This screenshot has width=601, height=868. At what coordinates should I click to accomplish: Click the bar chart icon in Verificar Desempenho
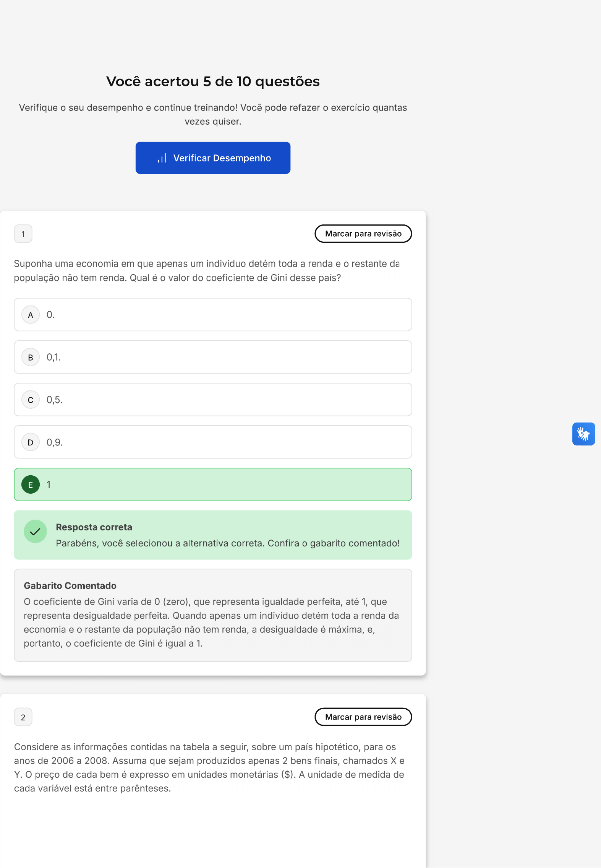point(162,158)
